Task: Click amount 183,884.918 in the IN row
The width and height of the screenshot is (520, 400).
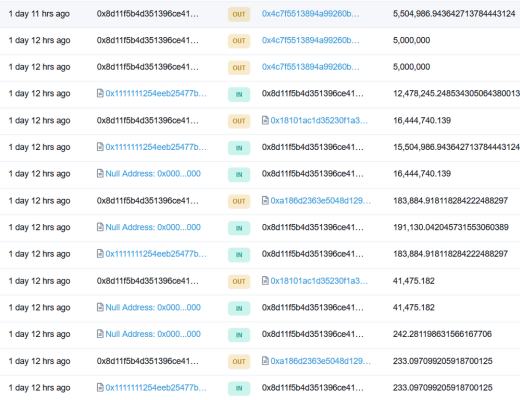Action: click(x=450, y=254)
